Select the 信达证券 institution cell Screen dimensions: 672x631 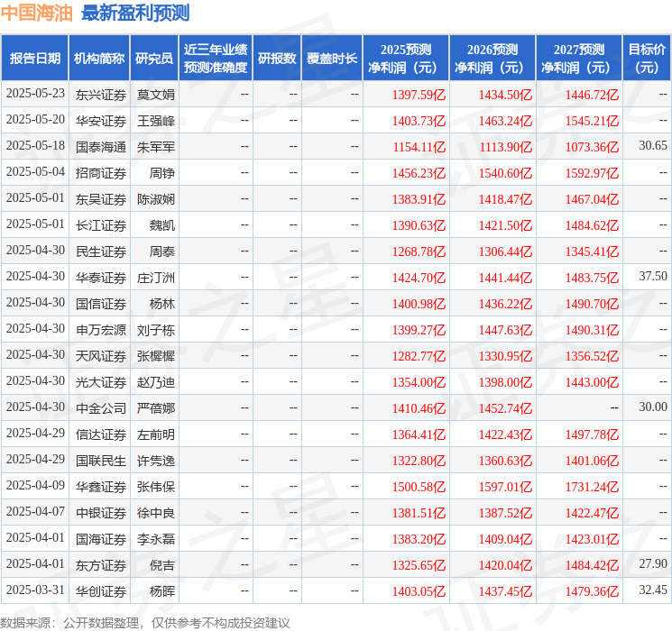click(101, 434)
